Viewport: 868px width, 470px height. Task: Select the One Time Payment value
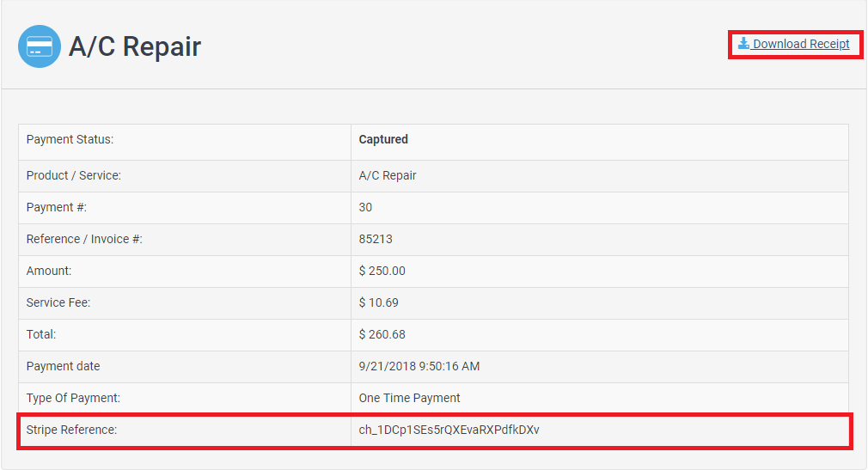point(409,398)
